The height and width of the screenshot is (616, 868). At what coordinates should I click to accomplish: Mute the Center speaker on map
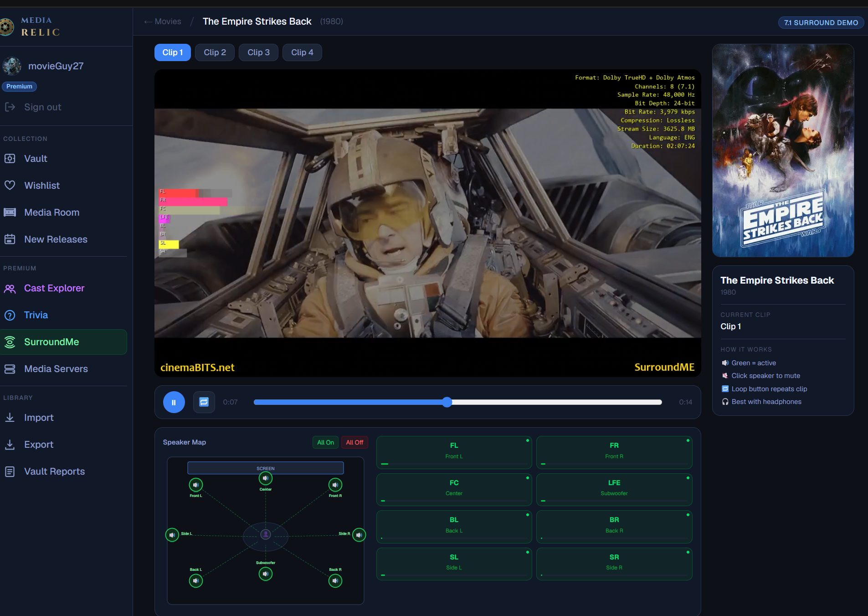tap(266, 478)
